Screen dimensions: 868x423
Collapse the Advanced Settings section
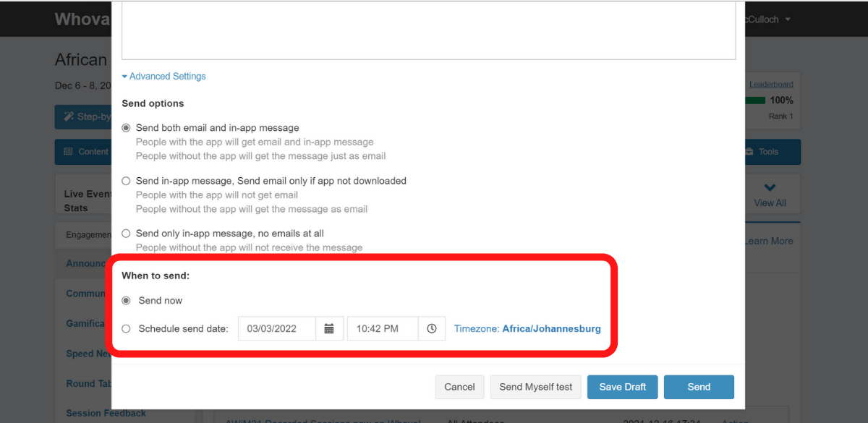click(163, 77)
